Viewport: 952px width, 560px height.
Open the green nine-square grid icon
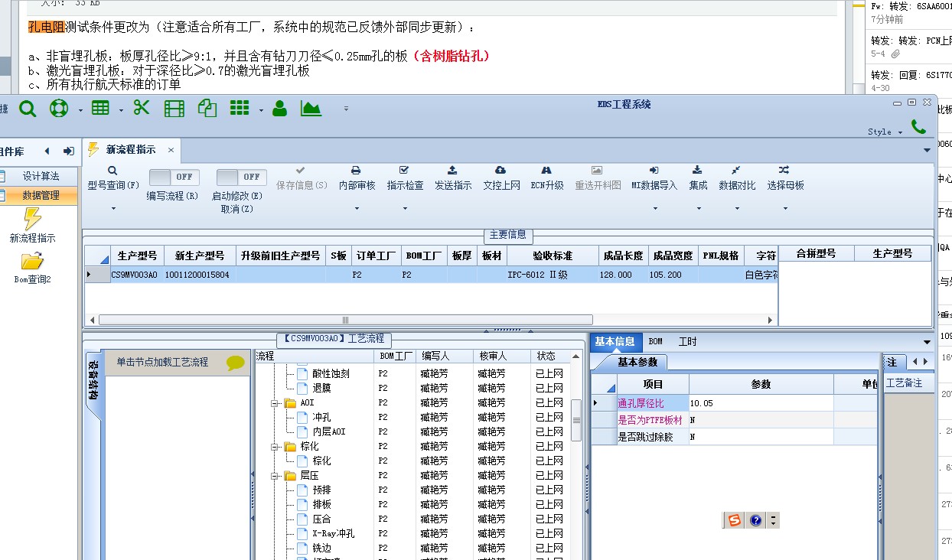coord(240,108)
